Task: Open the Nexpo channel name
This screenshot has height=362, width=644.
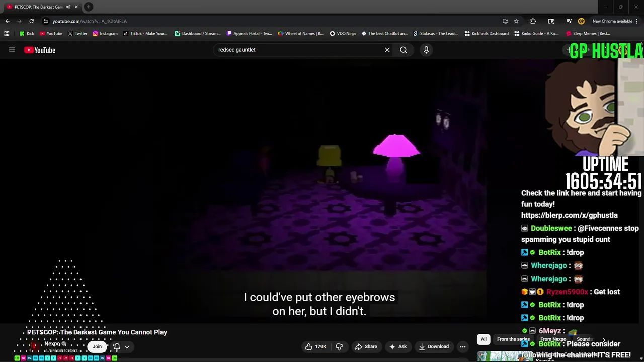Action: click(52, 344)
